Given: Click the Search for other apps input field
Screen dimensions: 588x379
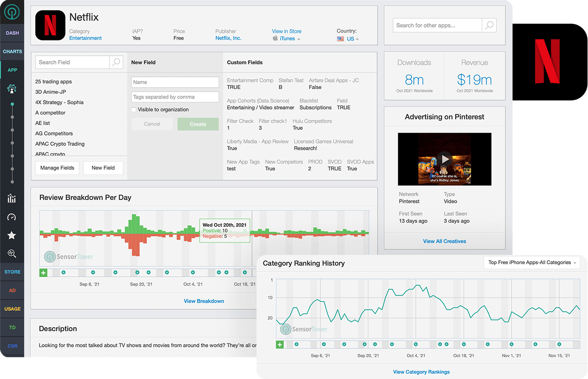Looking at the screenshot, I should coord(437,25).
